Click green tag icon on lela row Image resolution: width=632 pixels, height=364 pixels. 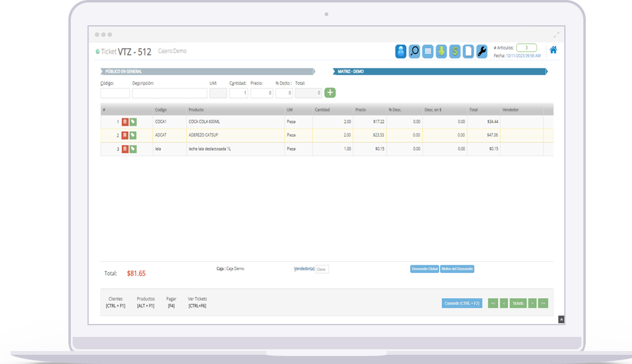[x=133, y=149]
